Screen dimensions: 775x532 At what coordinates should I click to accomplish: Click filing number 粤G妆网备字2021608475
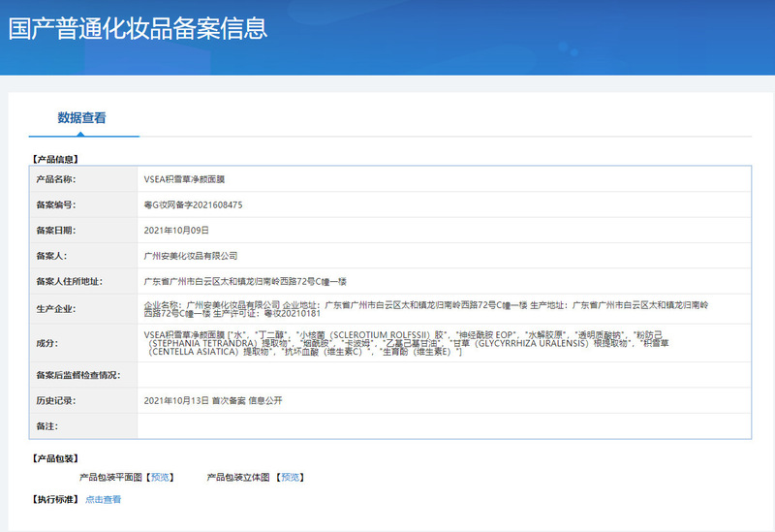tap(192, 205)
